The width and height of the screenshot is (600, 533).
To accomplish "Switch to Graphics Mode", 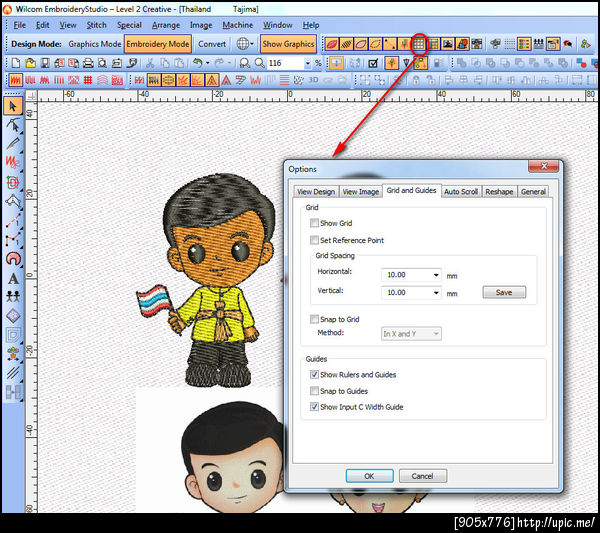I will pyautogui.click(x=95, y=44).
